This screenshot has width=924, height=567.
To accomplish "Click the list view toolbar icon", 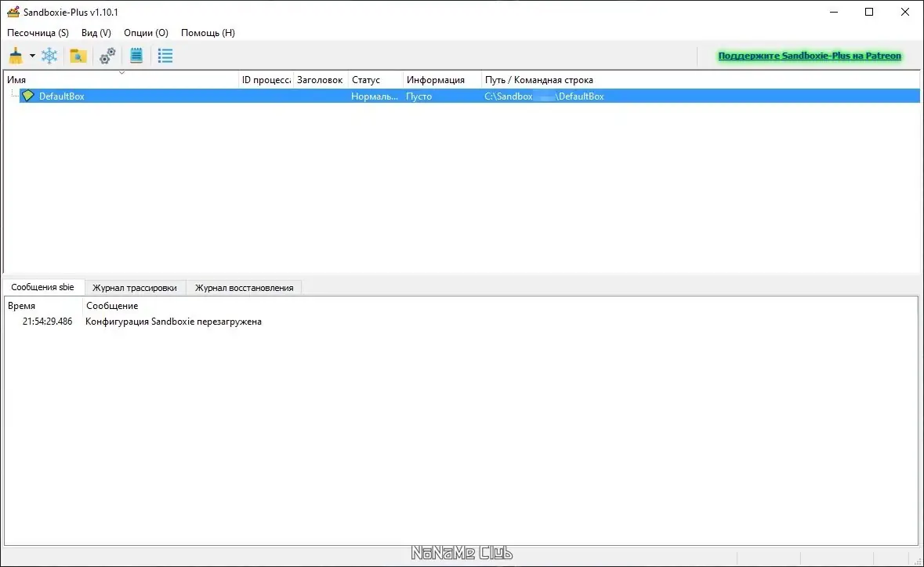I will 165,56.
